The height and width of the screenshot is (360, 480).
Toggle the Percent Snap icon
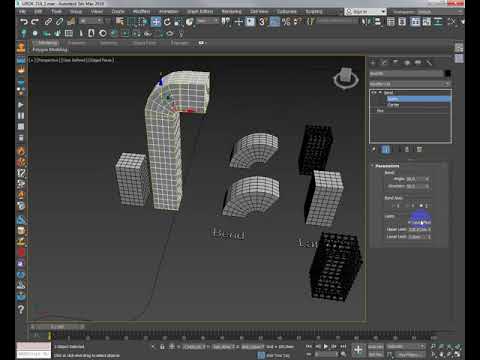point(286,22)
